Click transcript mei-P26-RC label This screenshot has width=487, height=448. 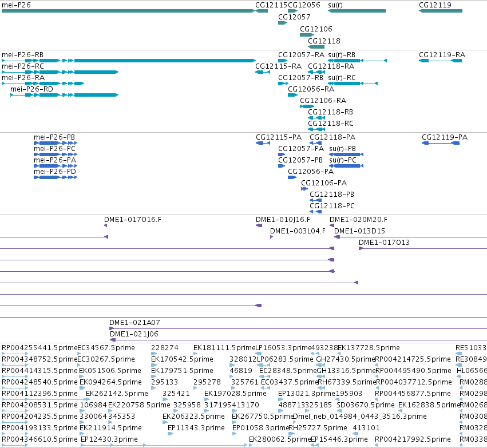coord(23,66)
